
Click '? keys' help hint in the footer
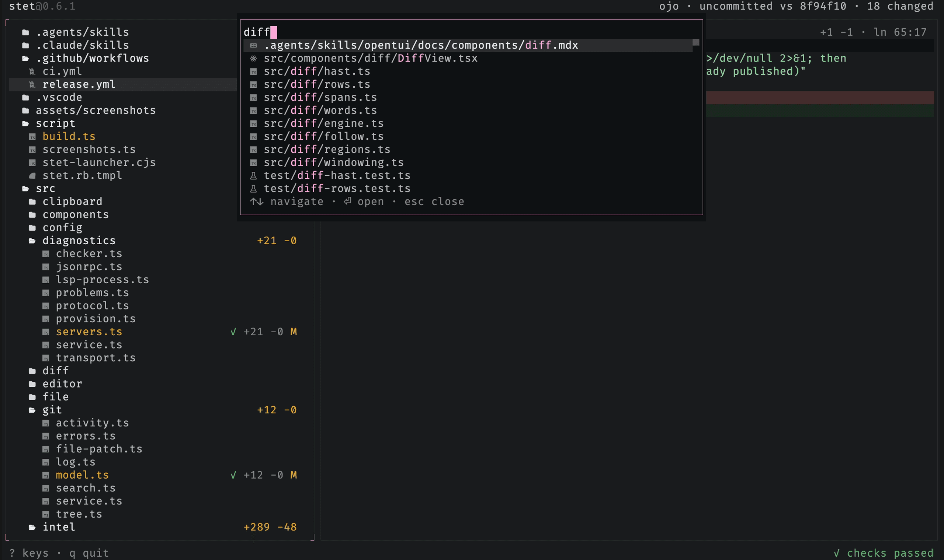click(x=29, y=553)
